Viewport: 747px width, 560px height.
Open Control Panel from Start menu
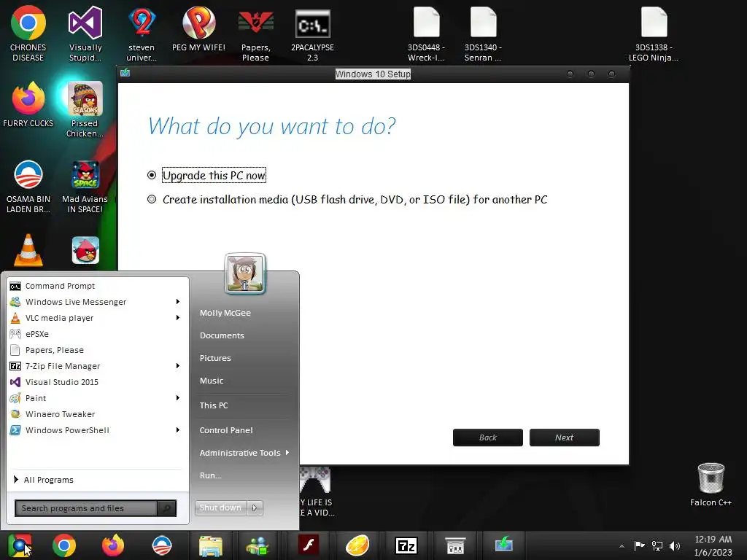(226, 430)
